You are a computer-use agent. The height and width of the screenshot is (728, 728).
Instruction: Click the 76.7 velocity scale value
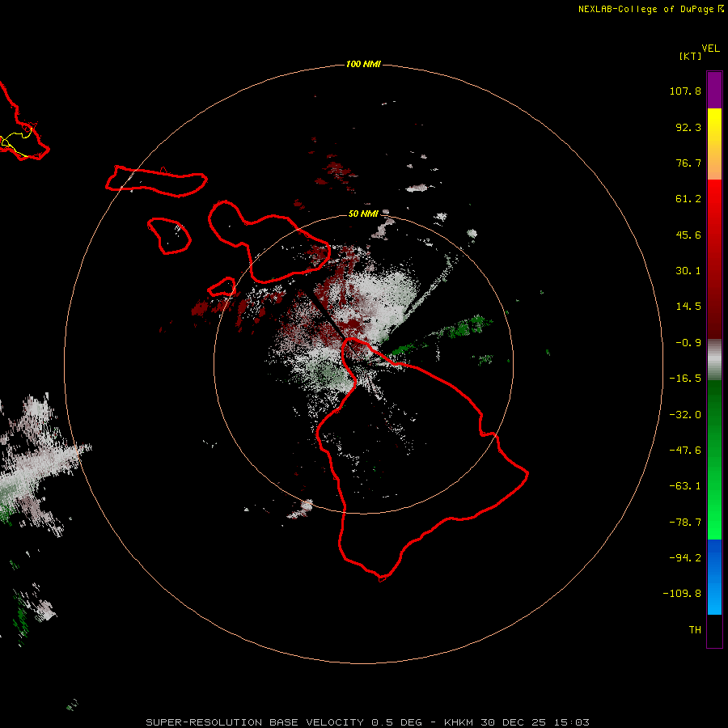688,163
